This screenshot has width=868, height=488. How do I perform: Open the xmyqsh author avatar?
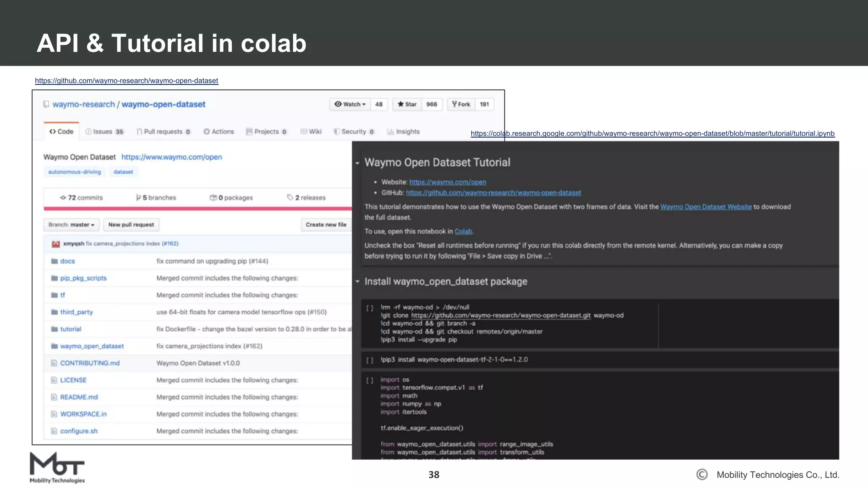click(x=56, y=244)
